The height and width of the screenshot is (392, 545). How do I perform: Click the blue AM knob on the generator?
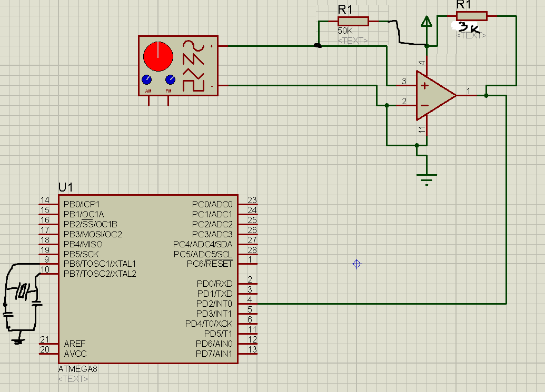[146, 80]
